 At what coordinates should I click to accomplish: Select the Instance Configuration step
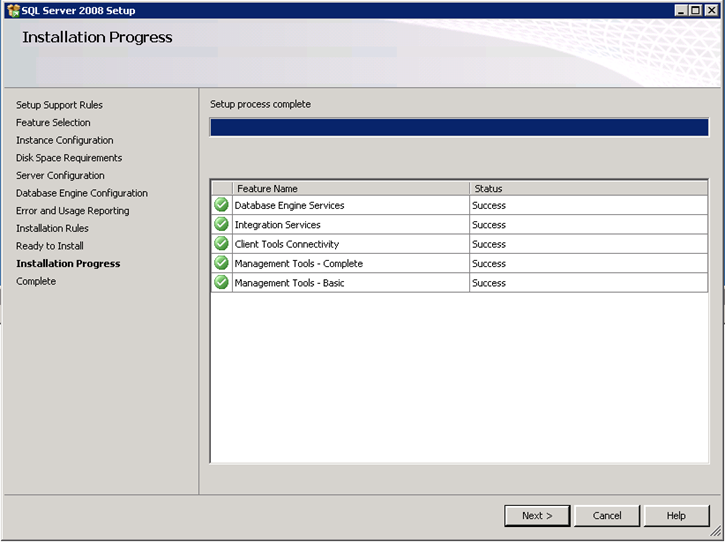[65, 140]
